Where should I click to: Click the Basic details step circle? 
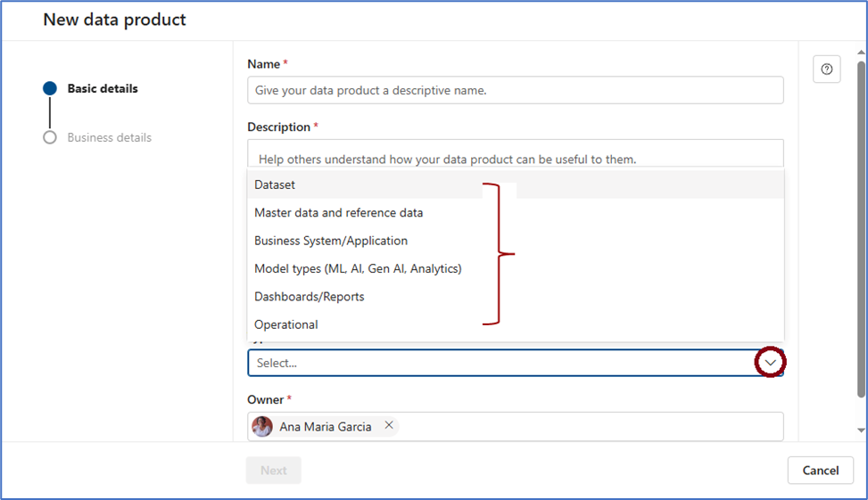pos(50,88)
